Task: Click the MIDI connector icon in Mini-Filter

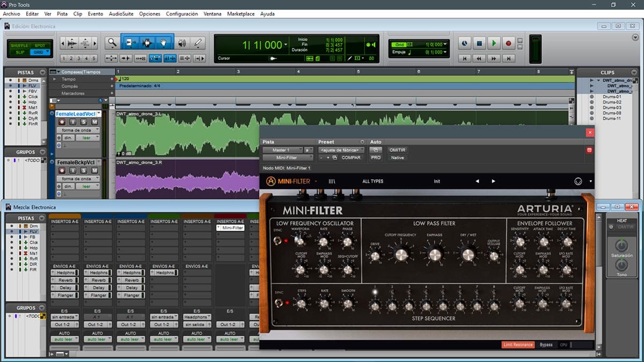Action: click(578, 181)
